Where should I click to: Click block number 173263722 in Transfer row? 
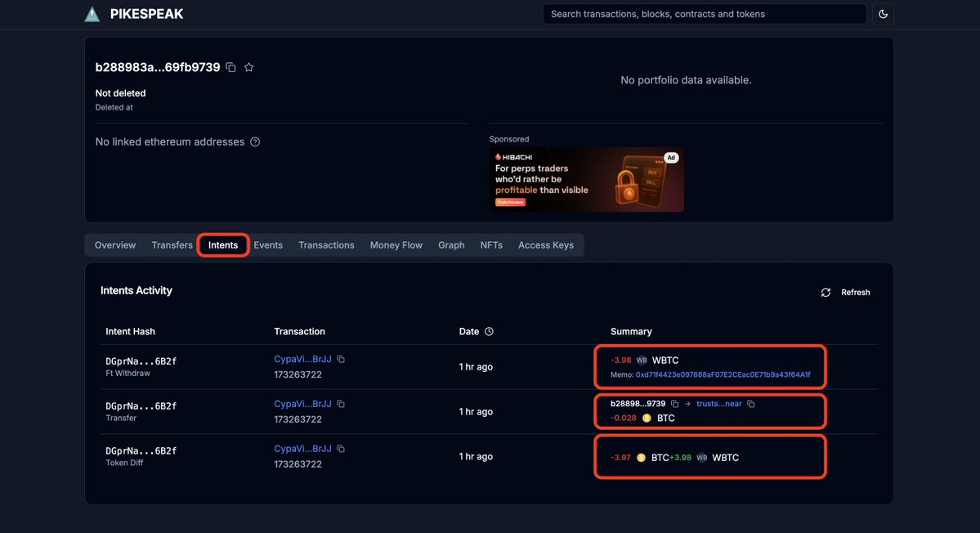pos(298,419)
